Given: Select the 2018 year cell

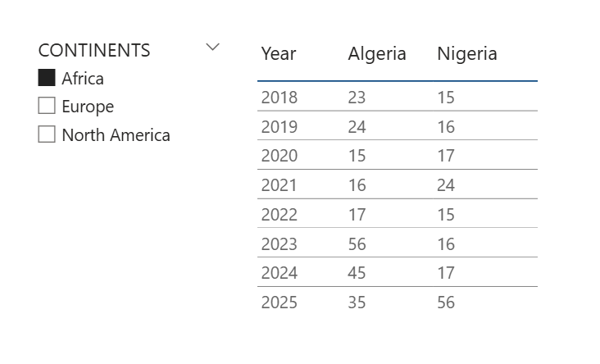Looking at the screenshot, I should 280,98.
